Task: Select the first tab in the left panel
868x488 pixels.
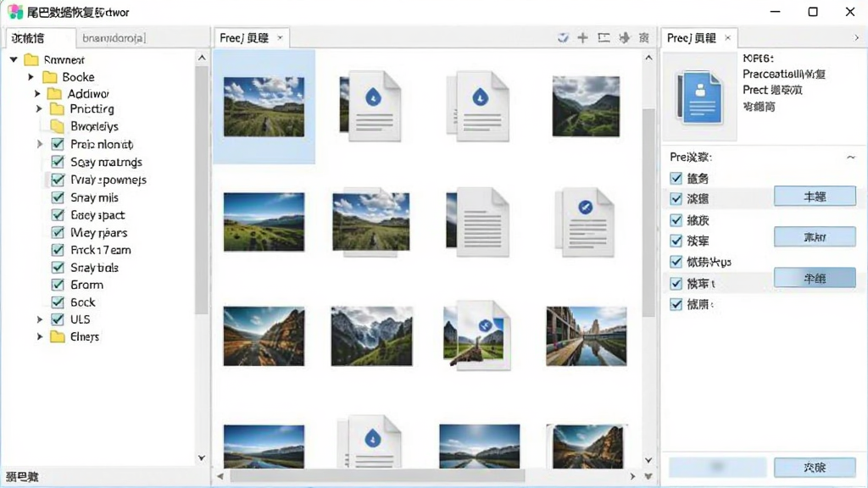Action: [39, 38]
